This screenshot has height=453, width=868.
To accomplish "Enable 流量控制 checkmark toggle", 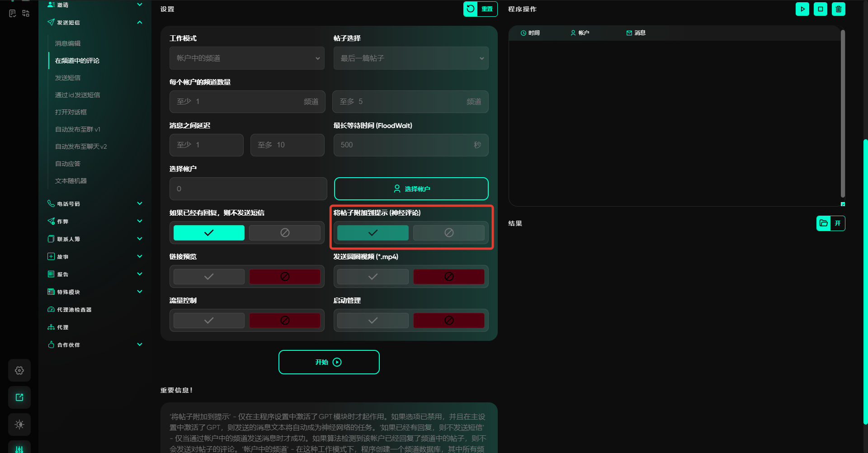I will pyautogui.click(x=209, y=321).
